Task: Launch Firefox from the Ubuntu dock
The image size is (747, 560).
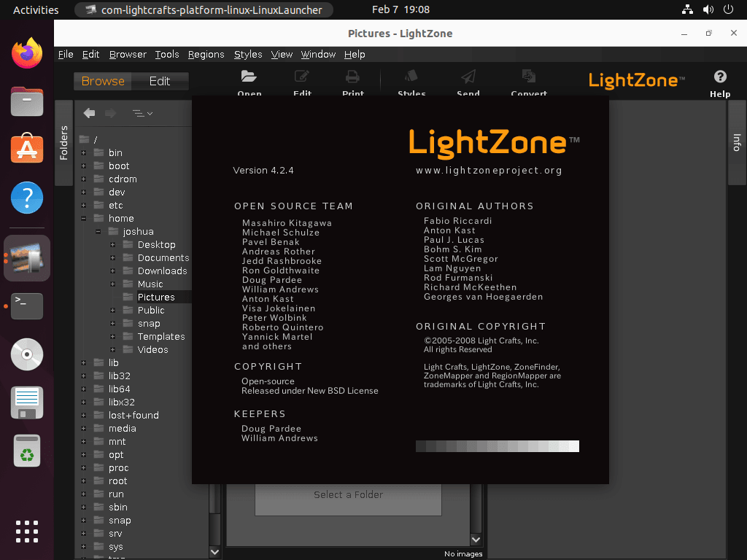Action: tap(26, 52)
